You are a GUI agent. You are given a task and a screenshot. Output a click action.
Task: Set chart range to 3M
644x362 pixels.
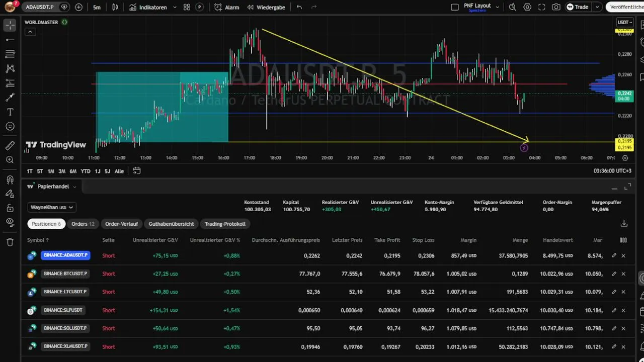62,171
